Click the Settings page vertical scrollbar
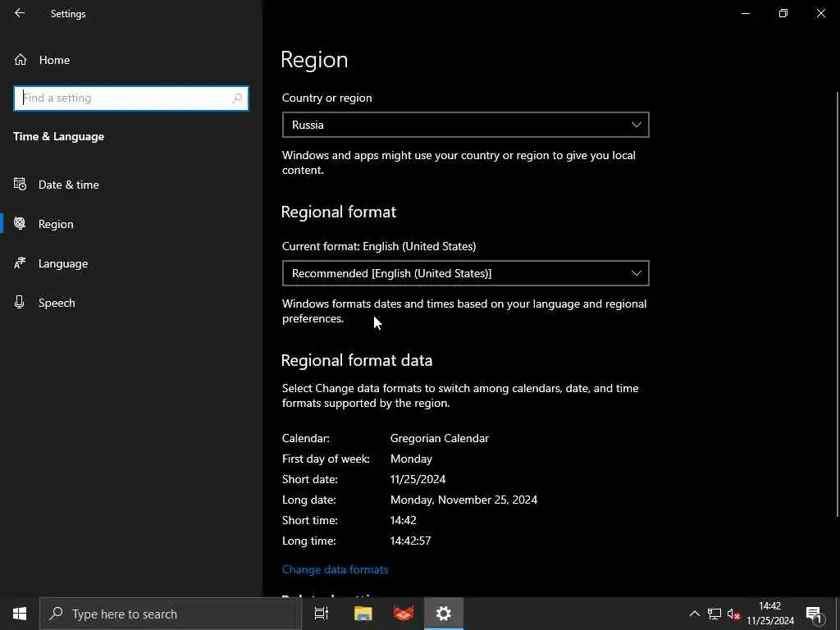840x630 pixels. point(837,304)
